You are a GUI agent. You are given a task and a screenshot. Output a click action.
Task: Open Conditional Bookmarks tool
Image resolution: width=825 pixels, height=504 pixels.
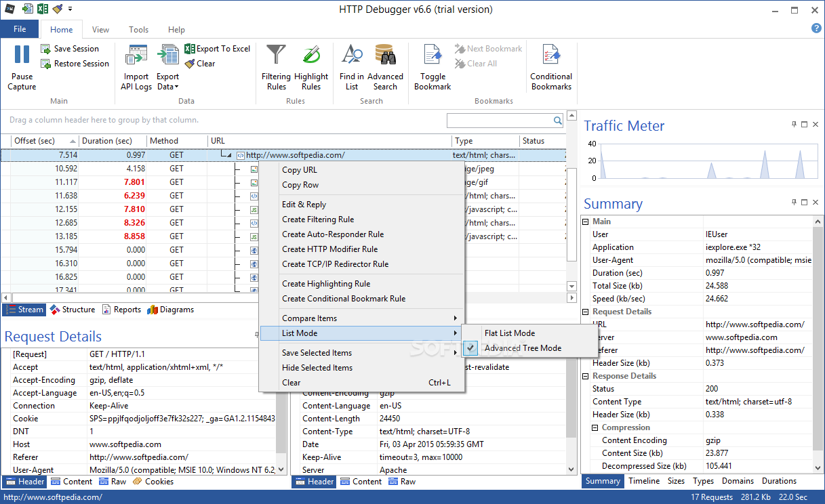click(551, 56)
